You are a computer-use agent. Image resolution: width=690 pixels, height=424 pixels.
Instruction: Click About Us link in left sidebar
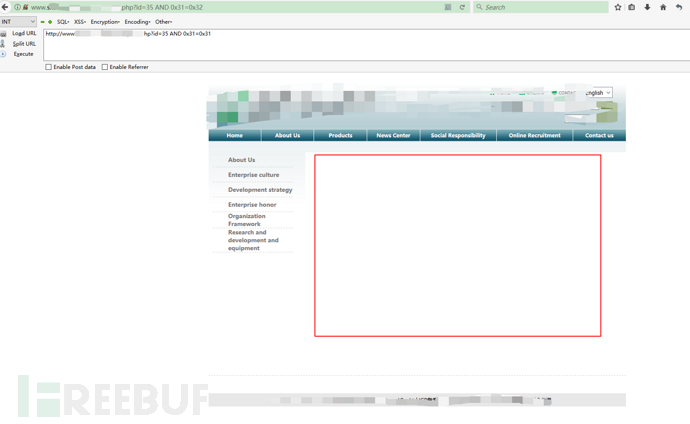pyautogui.click(x=242, y=160)
